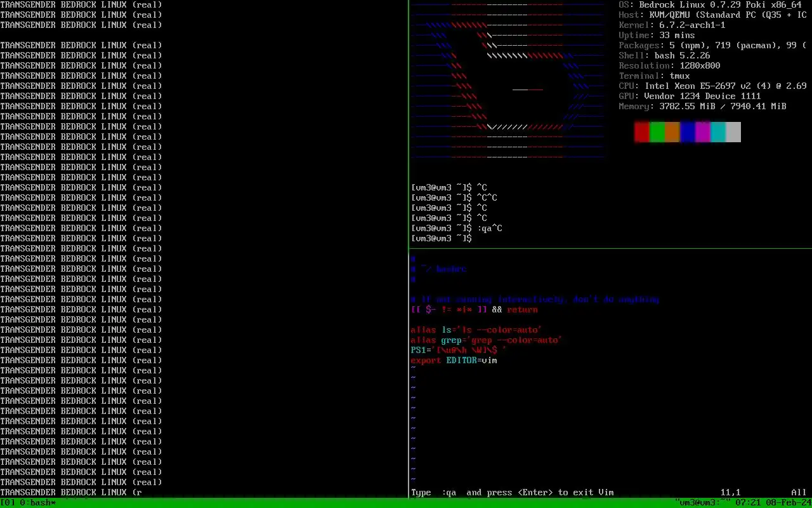Click the 'Kernel: 6.7.2-arch1-1' line
The height and width of the screenshot is (508, 812).
click(672, 25)
